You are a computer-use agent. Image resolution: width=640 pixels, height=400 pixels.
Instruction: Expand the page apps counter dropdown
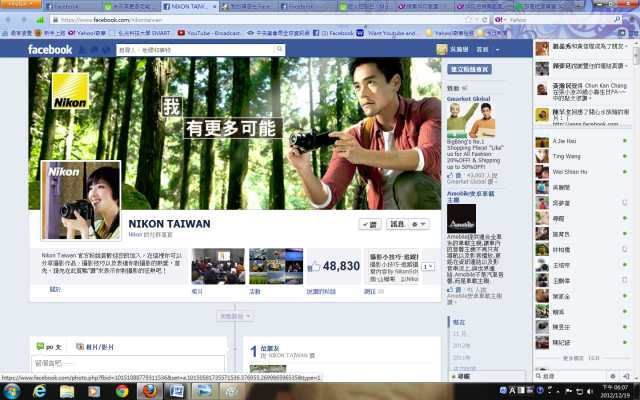pos(428,267)
